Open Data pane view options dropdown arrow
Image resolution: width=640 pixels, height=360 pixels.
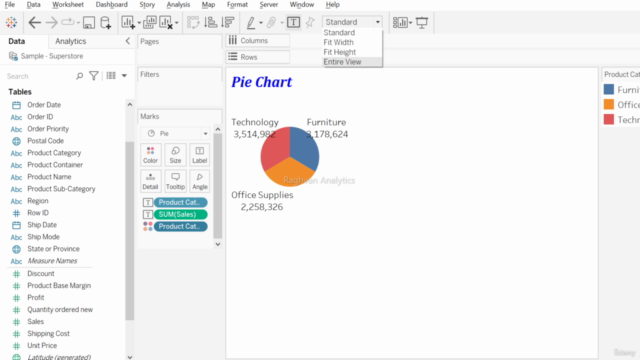[x=124, y=76]
